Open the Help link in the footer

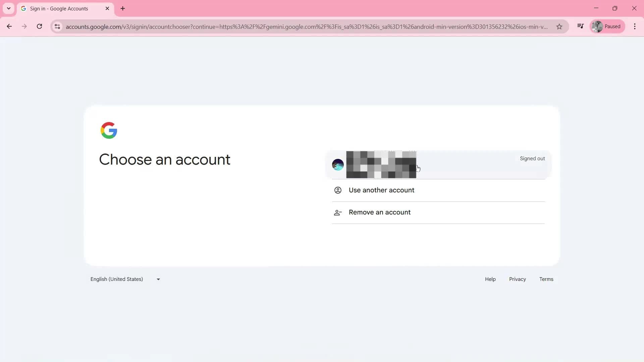point(490,279)
